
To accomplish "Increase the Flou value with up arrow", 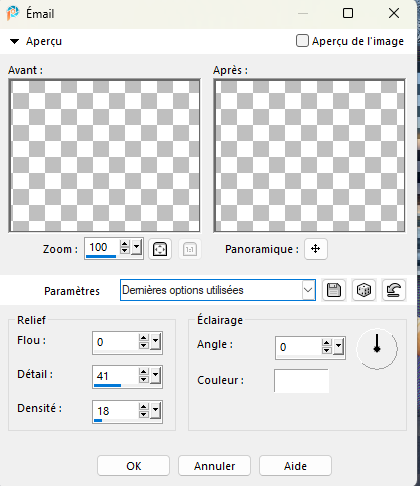I will click(x=144, y=338).
